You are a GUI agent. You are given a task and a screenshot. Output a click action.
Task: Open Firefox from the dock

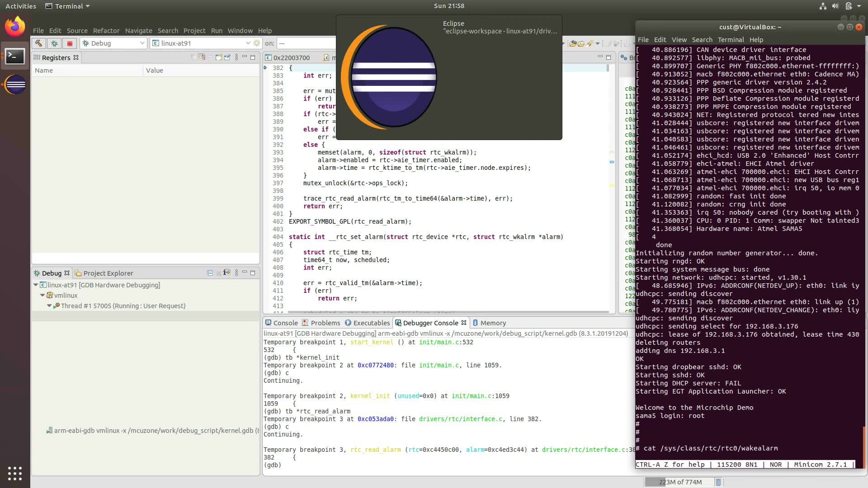pos(15,27)
